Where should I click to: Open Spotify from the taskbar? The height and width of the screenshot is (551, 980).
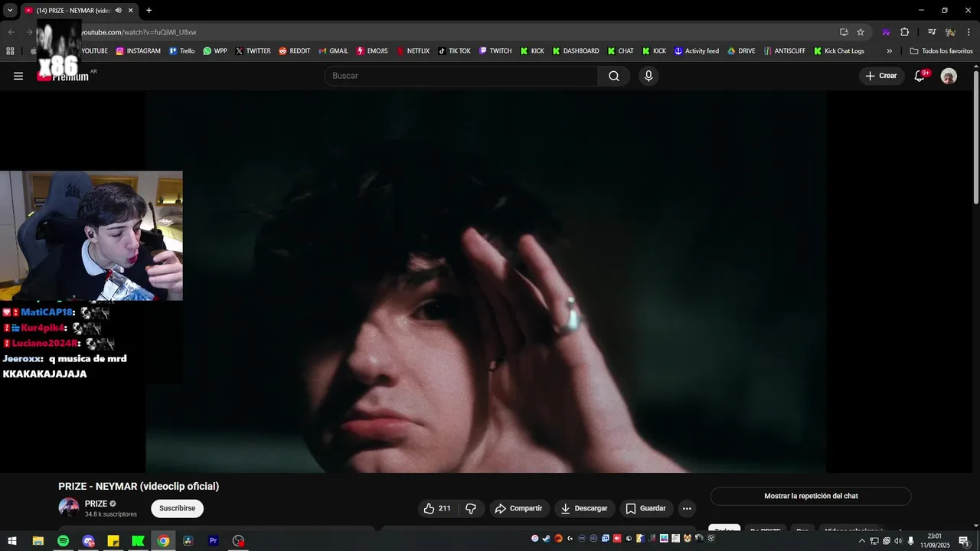63,541
